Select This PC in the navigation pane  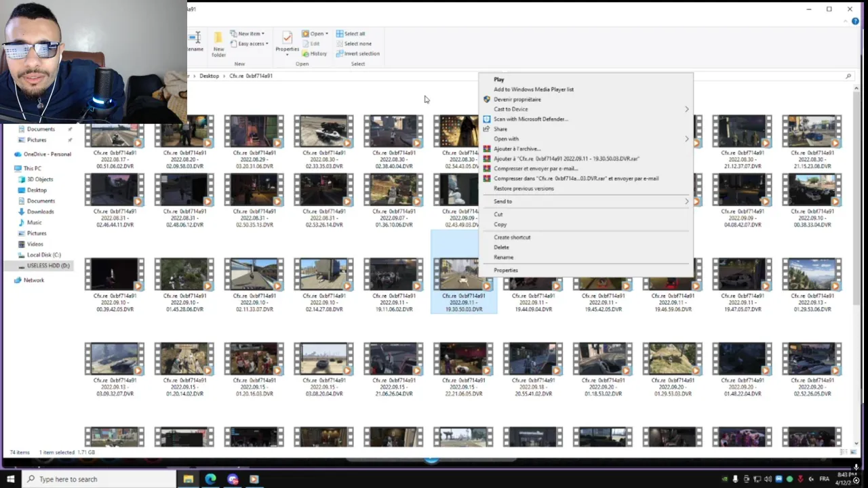(27, 168)
